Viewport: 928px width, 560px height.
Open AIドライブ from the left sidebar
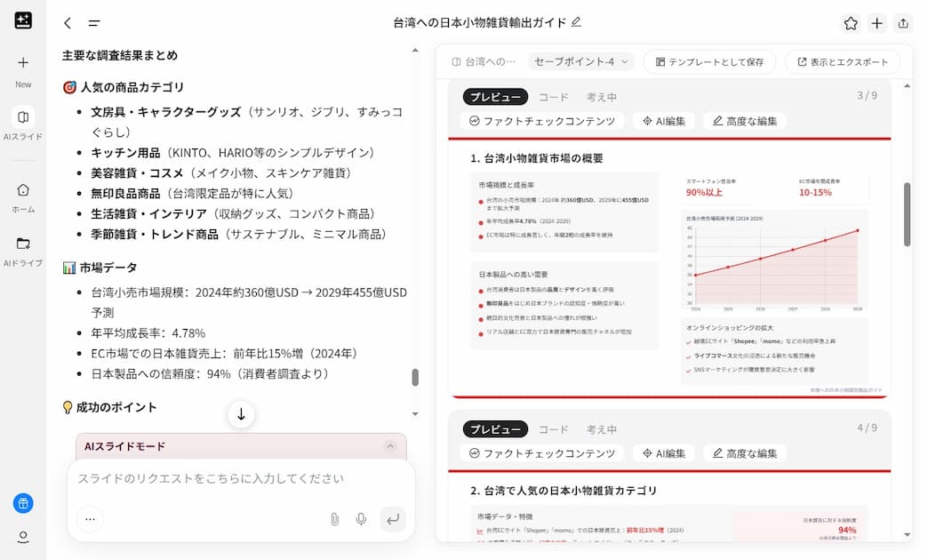point(22,249)
